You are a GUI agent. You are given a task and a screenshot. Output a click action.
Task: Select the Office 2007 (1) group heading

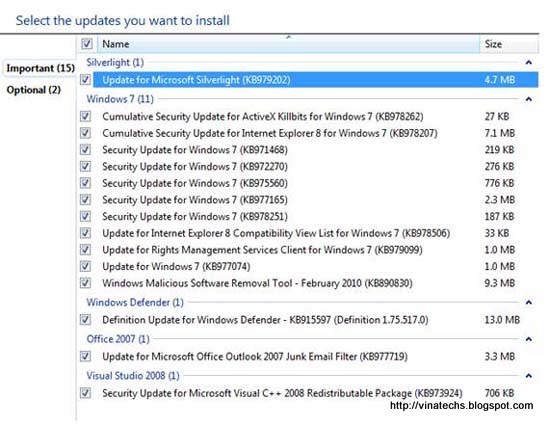click(x=118, y=339)
